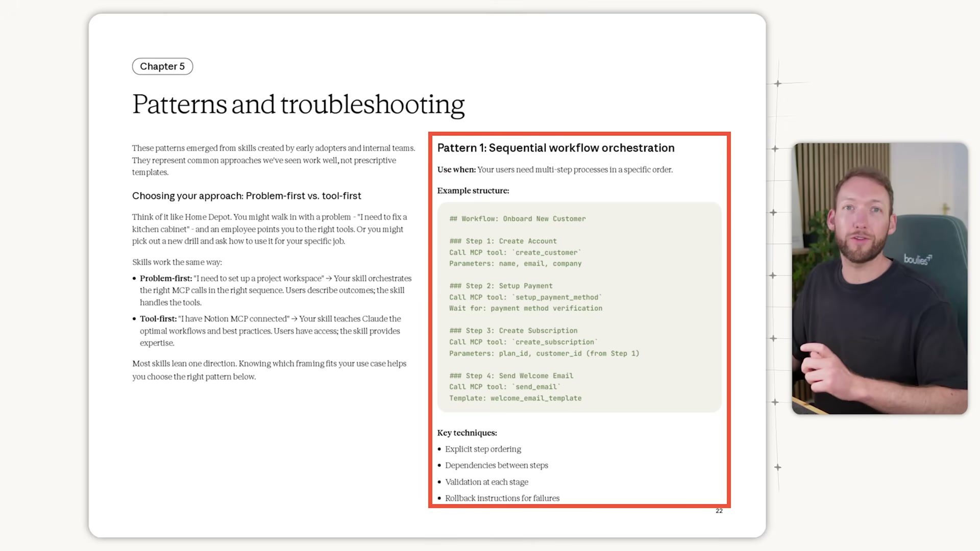The width and height of the screenshot is (980, 551).
Task: Click '### Step 4: Send Welcome Email' line
Action: (x=511, y=376)
